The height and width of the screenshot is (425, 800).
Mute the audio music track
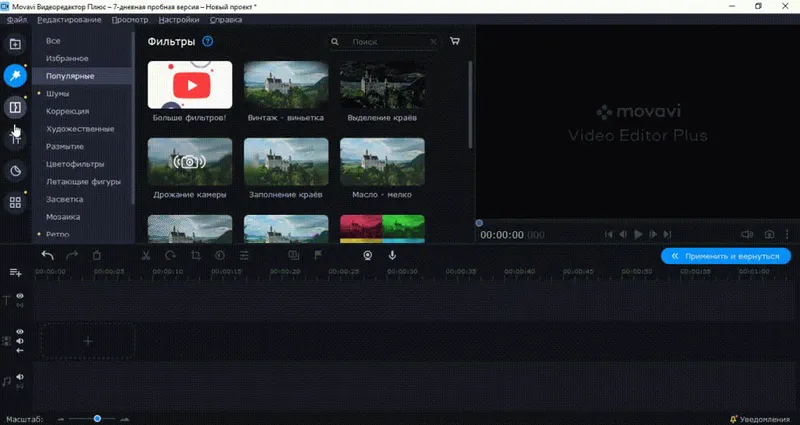click(x=20, y=377)
